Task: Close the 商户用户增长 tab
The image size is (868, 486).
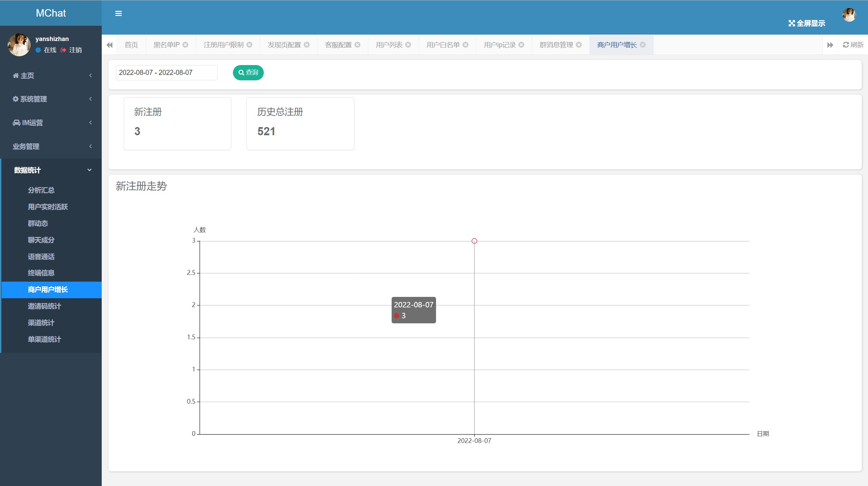Action: click(643, 45)
